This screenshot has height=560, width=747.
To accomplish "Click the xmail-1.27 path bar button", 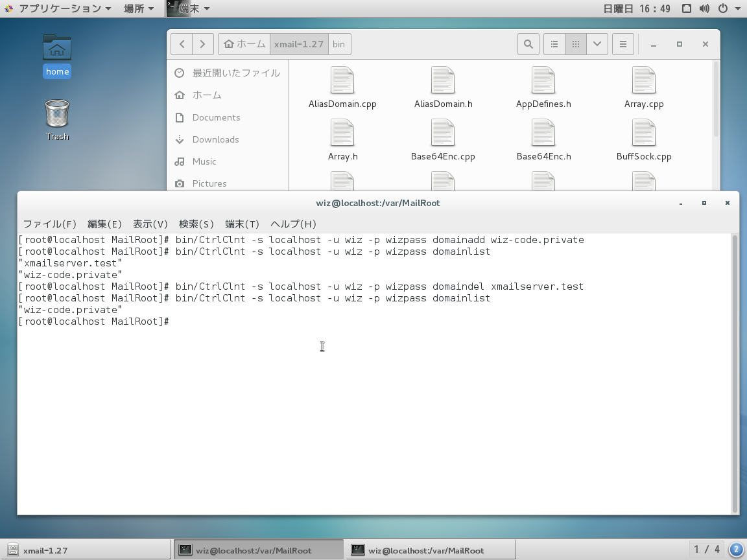I will click(299, 44).
